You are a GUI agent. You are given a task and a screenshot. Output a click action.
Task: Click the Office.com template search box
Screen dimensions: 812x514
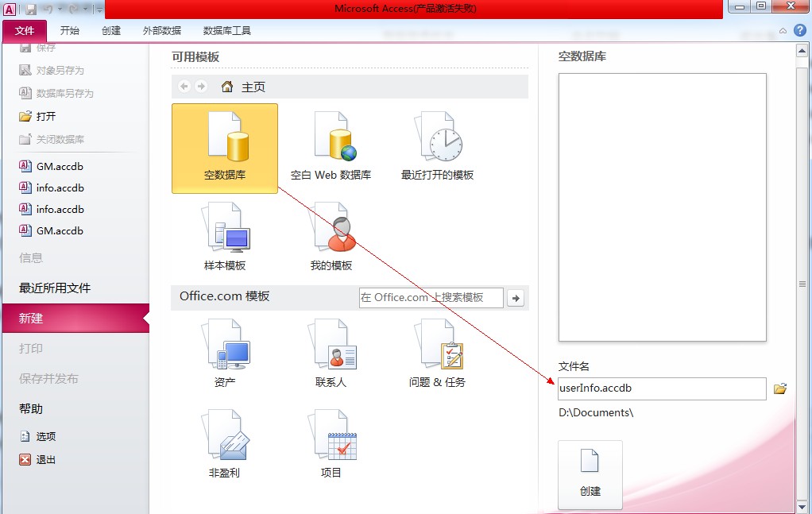click(x=431, y=298)
